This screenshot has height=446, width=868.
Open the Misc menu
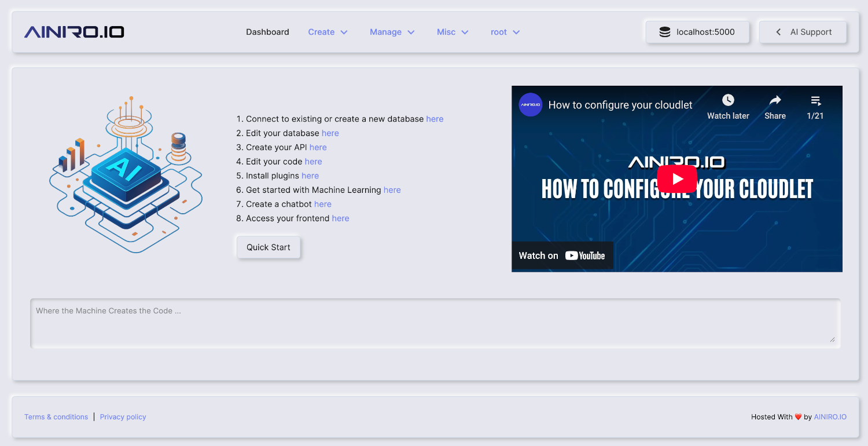tap(453, 32)
